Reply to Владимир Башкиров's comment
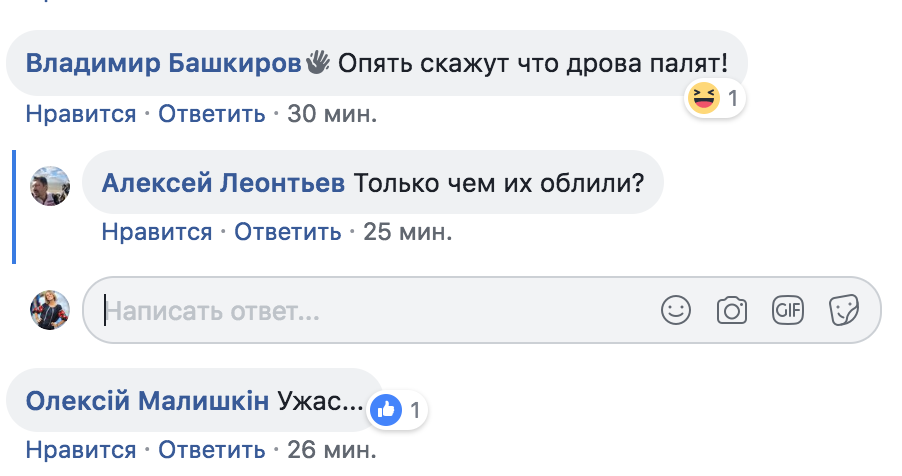The image size is (902, 476). tap(211, 114)
